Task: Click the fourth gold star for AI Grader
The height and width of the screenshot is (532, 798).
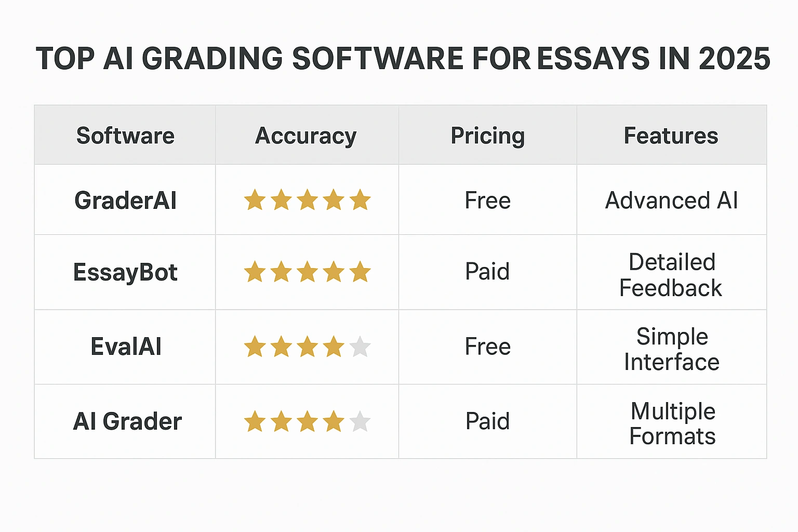Action: [x=334, y=421]
